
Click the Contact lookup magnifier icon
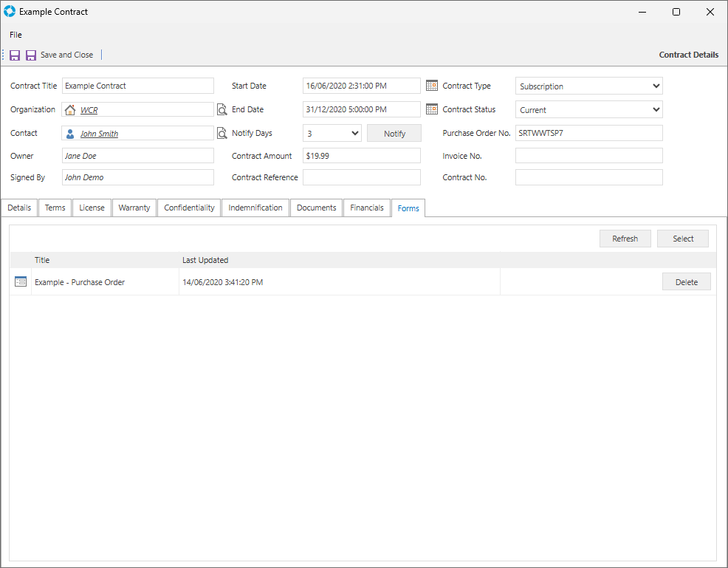(x=222, y=134)
